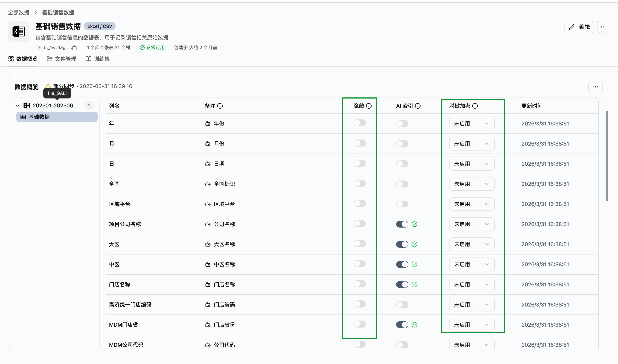Click info icon next to AI 索引 header
The image size is (618, 364).
pyautogui.click(x=418, y=106)
